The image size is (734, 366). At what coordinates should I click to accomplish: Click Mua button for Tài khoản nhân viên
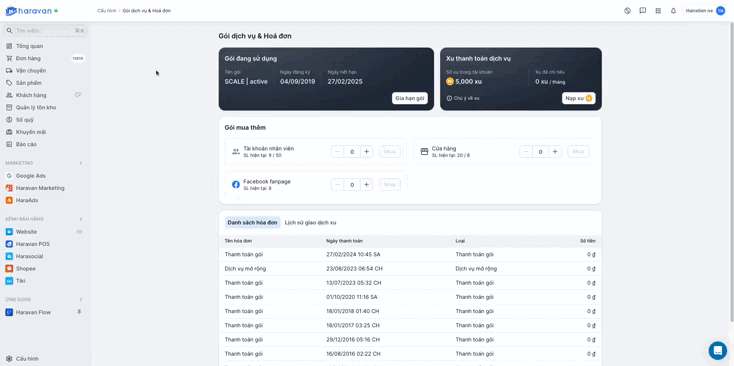pos(390,151)
